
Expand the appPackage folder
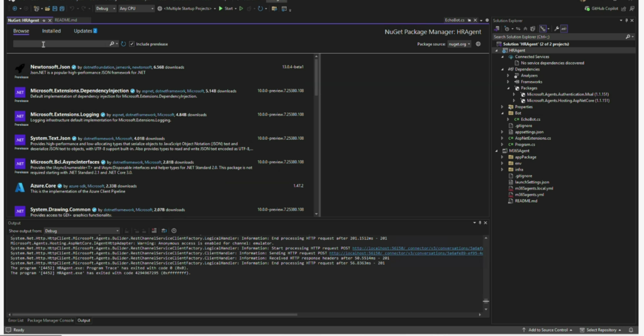coord(502,157)
